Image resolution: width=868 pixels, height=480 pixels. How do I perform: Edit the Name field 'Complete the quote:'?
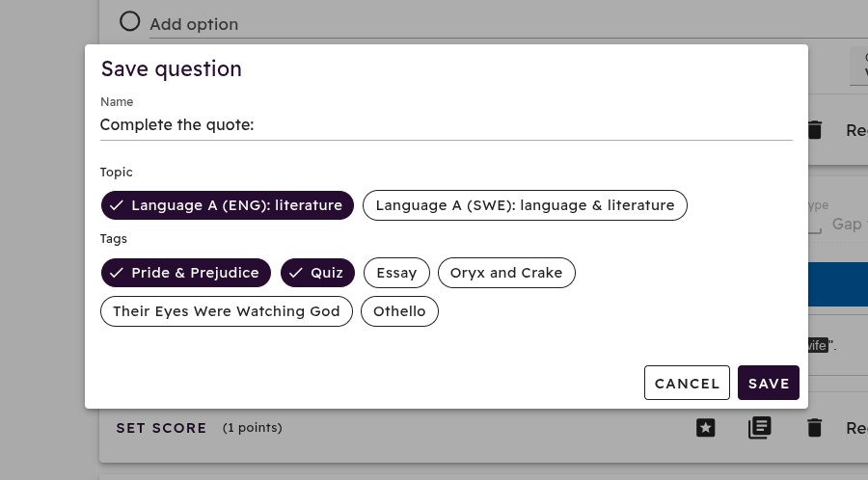coord(447,125)
